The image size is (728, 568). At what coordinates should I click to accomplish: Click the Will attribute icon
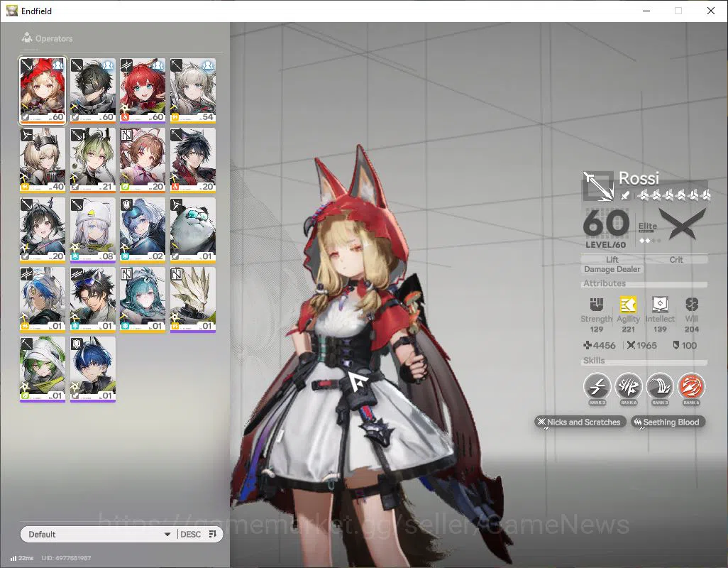point(692,305)
